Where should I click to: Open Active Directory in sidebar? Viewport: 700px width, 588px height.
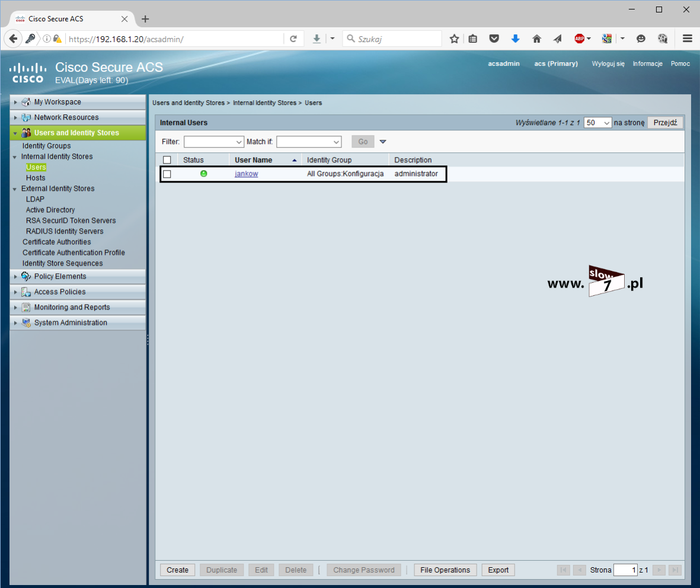click(50, 210)
